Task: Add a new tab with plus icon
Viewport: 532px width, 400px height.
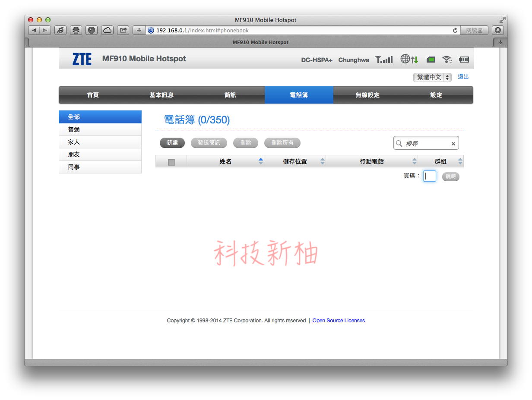Action: [500, 42]
